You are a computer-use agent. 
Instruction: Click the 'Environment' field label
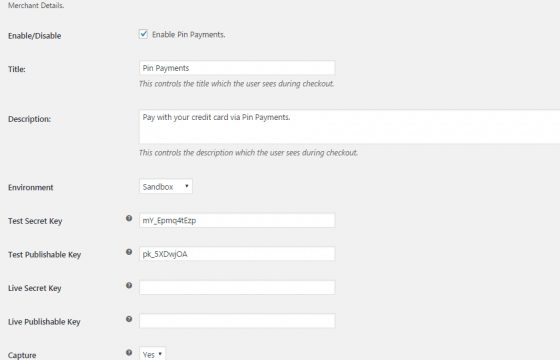[31, 188]
